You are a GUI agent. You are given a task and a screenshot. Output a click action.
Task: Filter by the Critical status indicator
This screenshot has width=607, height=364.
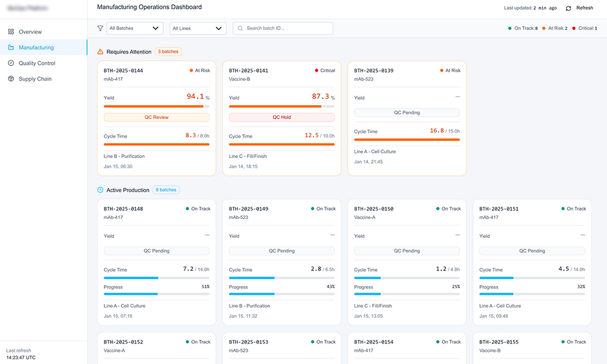pyautogui.click(x=583, y=29)
